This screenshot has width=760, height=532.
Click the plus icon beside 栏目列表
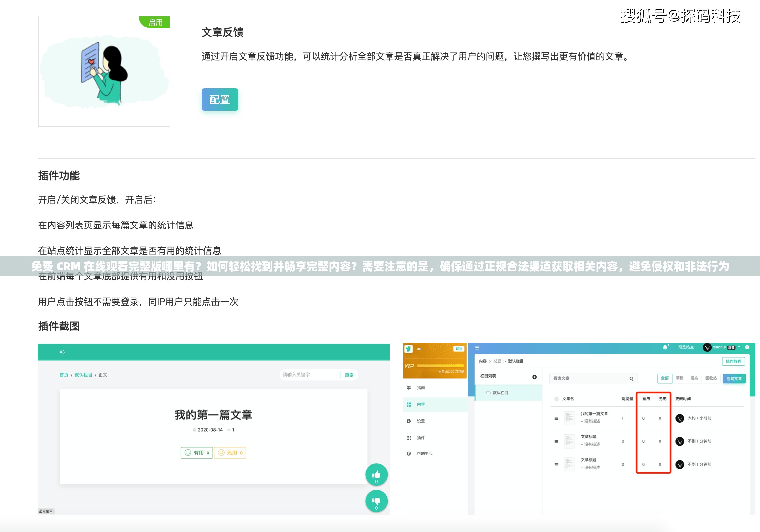point(534,377)
